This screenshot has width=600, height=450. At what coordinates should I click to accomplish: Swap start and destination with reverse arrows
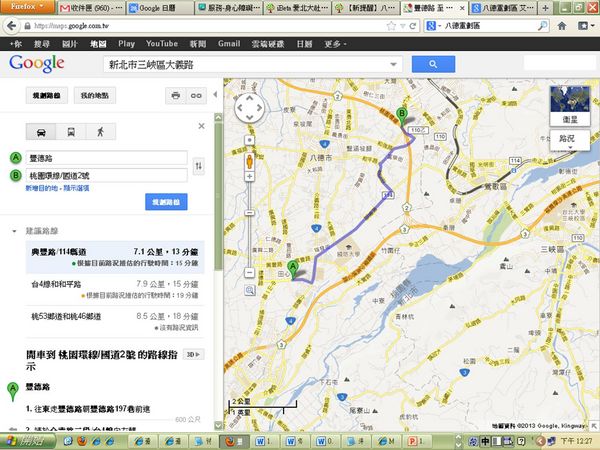coord(198,166)
